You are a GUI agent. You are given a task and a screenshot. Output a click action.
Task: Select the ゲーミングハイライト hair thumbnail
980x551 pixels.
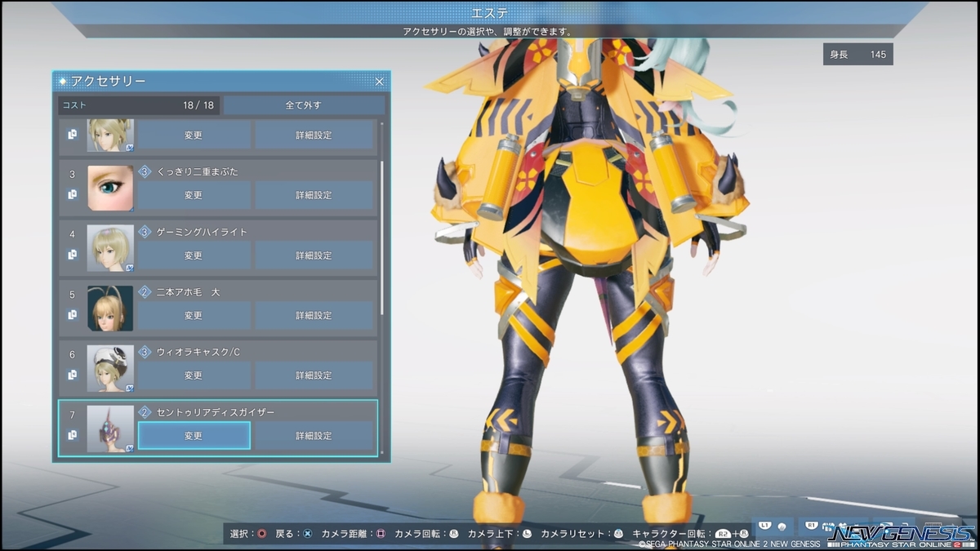coord(110,248)
